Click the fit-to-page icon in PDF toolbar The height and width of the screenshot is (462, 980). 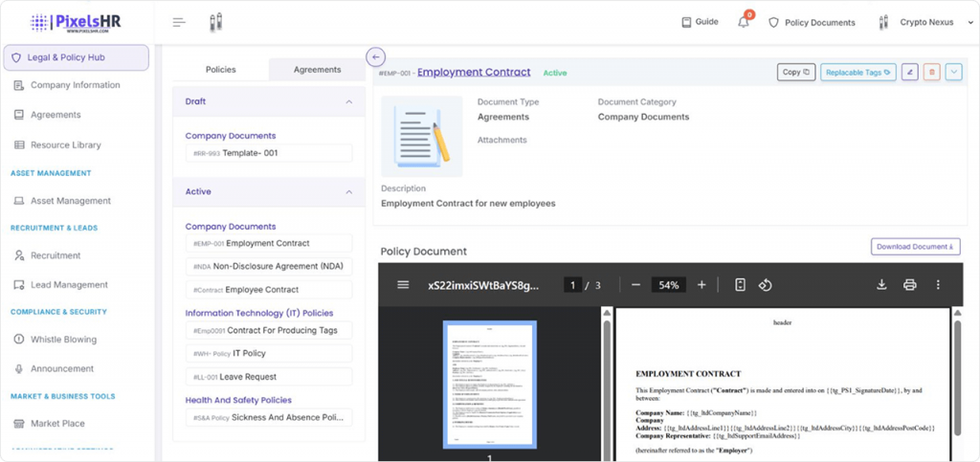click(740, 285)
